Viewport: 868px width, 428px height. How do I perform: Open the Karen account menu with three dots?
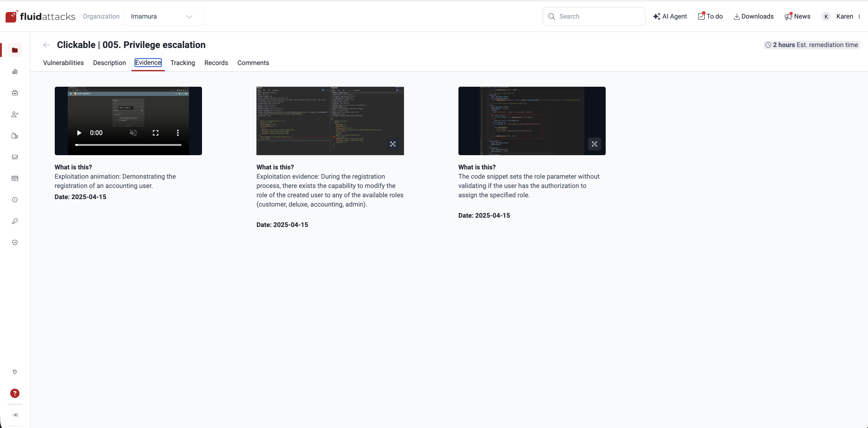860,16
